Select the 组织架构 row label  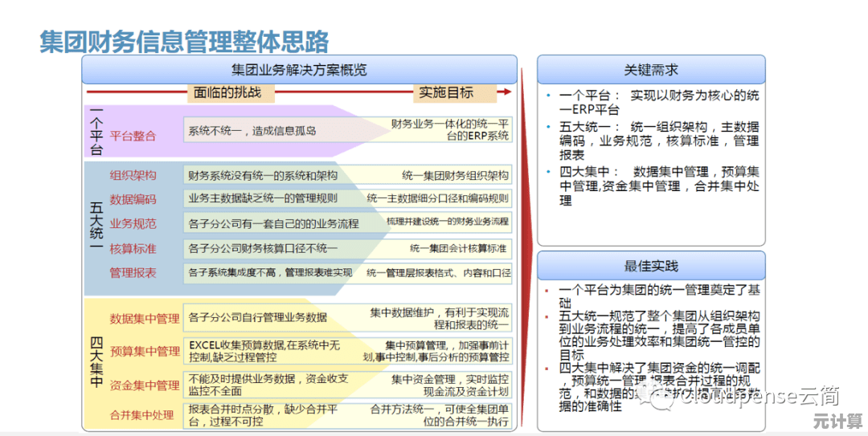coord(133,175)
